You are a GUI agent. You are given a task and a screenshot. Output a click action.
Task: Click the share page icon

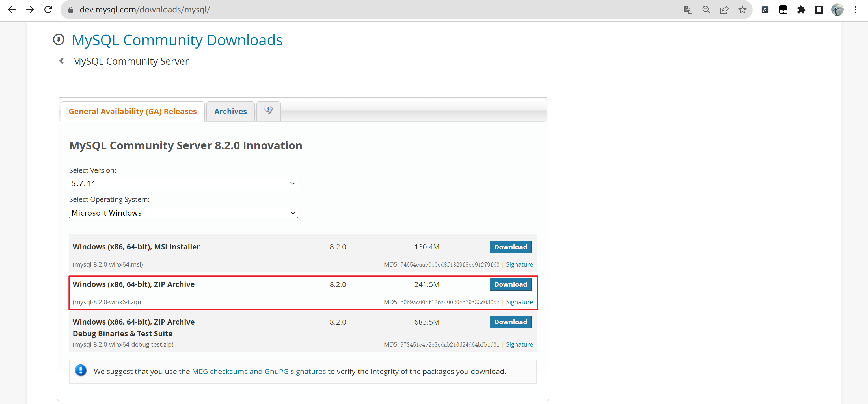(724, 9)
